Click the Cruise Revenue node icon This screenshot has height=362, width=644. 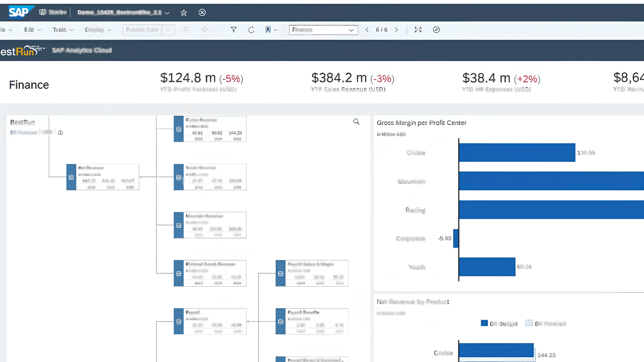click(179, 129)
